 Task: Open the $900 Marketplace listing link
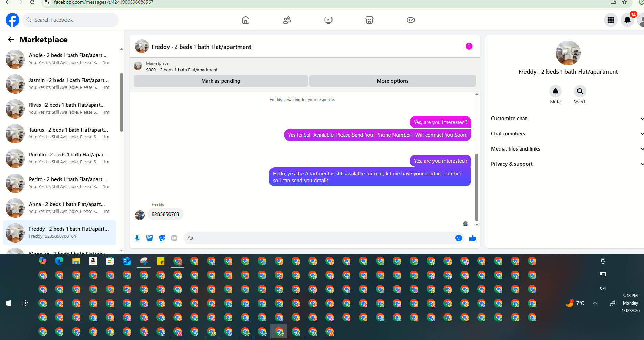[182, 70]
